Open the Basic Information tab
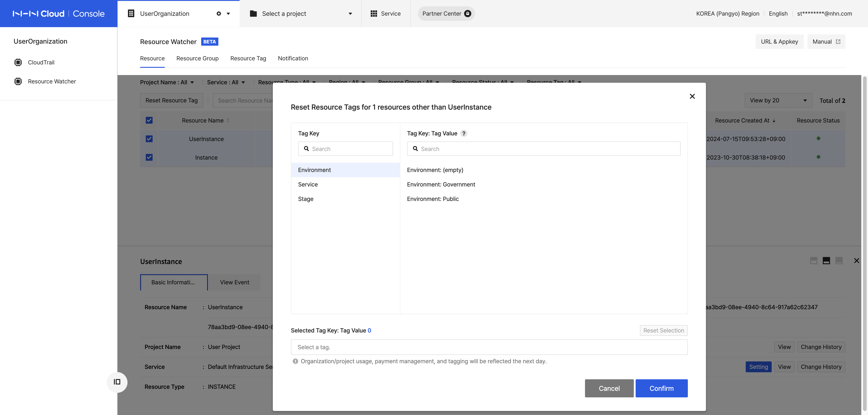868x415 pixels. [x=174, y=282]
